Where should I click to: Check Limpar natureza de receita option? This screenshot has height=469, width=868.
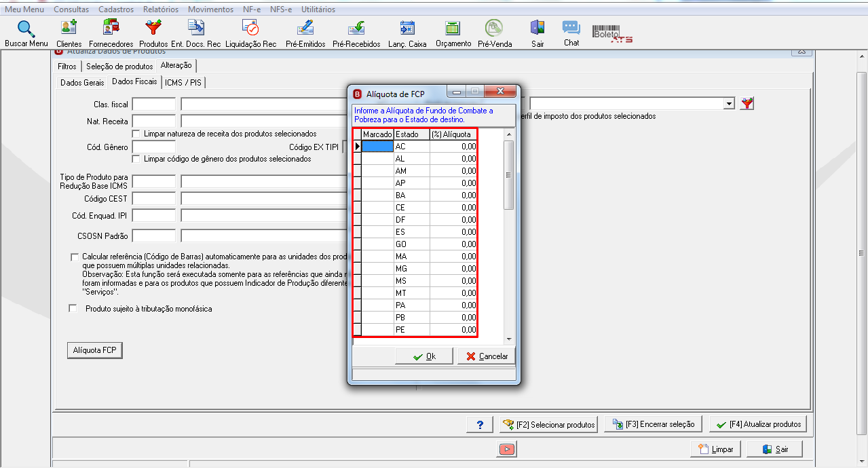[x=136, y=134]
